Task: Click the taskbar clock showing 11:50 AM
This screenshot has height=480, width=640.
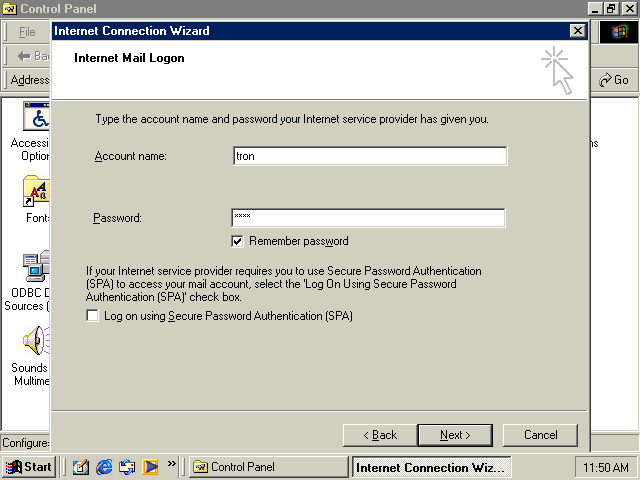Action: point(606,467)
